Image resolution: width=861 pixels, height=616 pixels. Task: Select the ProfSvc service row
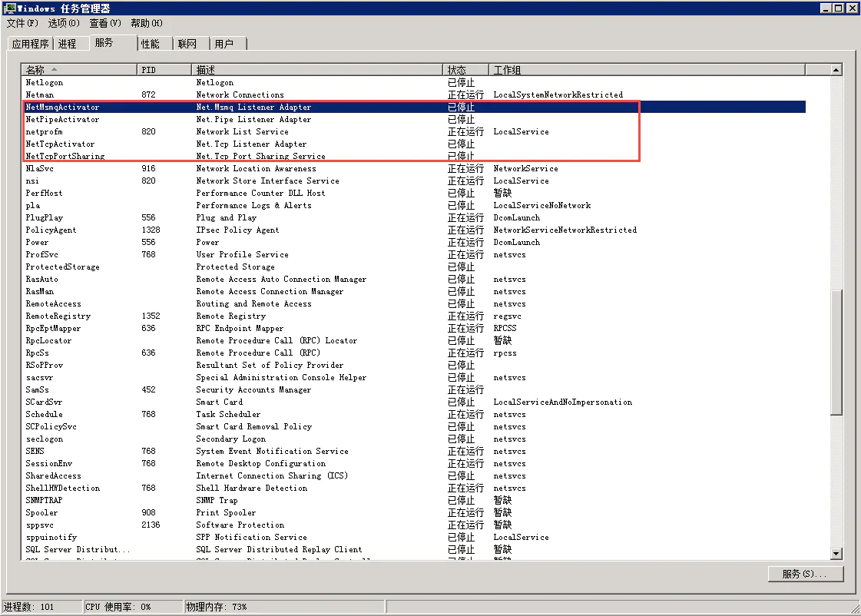pos(413,255)
